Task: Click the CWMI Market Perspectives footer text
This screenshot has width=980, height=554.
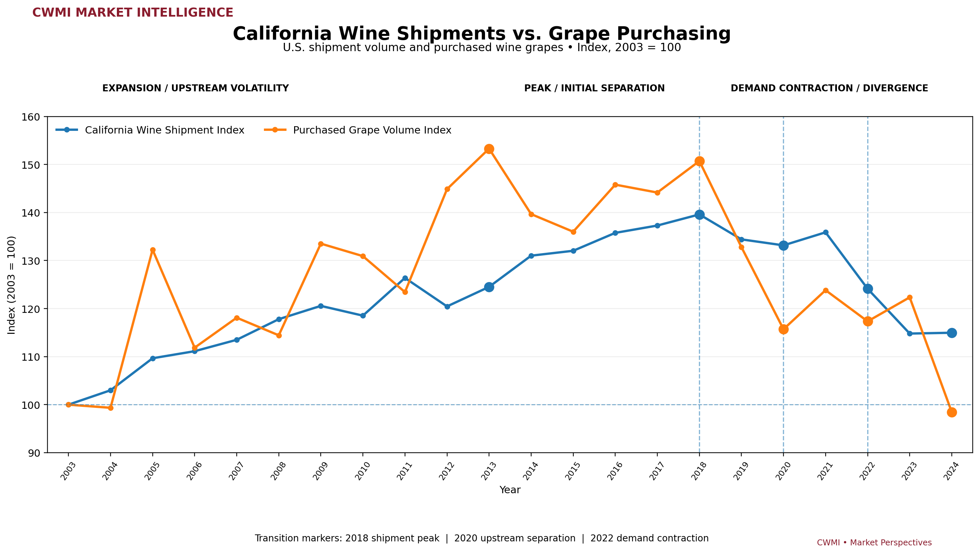Action: (x=874, y=543)
